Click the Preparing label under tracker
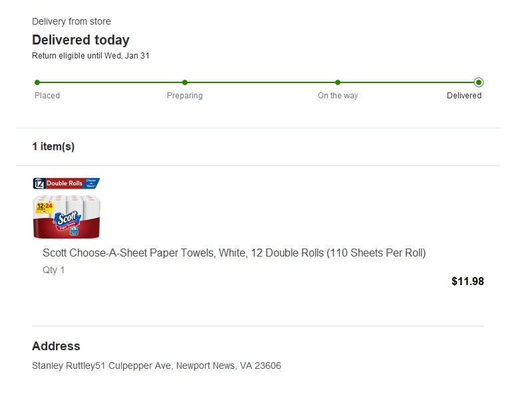 coord(185,96)
